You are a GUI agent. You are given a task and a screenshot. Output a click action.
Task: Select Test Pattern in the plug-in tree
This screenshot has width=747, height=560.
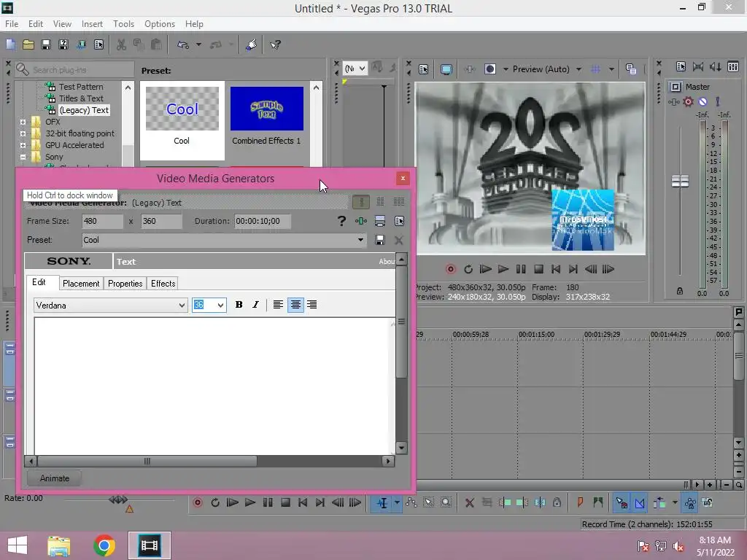pos(81,87)
